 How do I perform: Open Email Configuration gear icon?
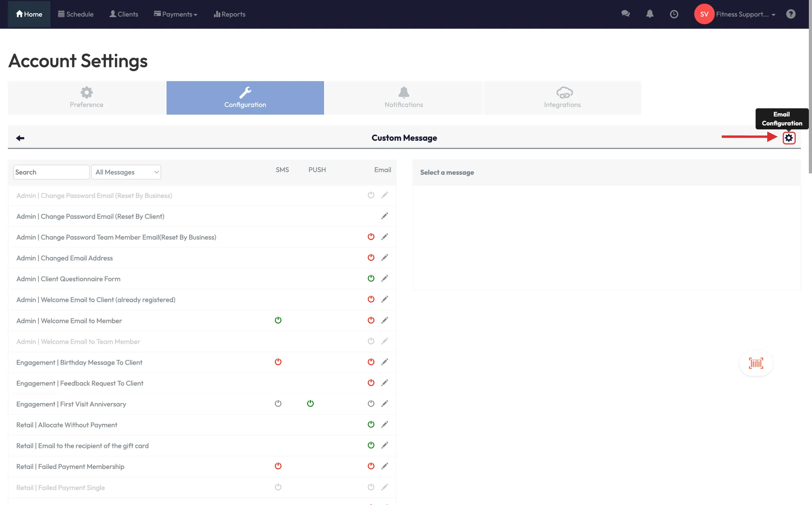coord(789,138)
